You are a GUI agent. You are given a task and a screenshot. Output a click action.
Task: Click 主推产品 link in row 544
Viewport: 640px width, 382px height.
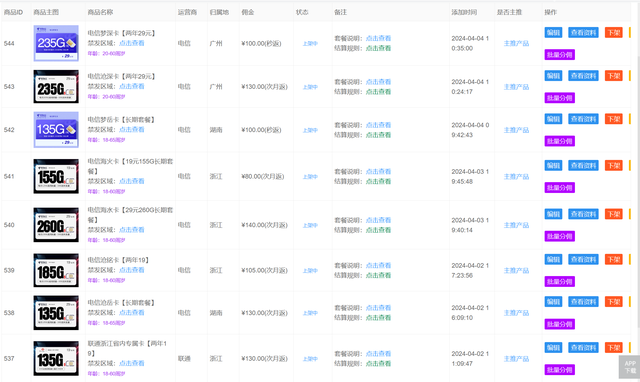pos(516,43)
